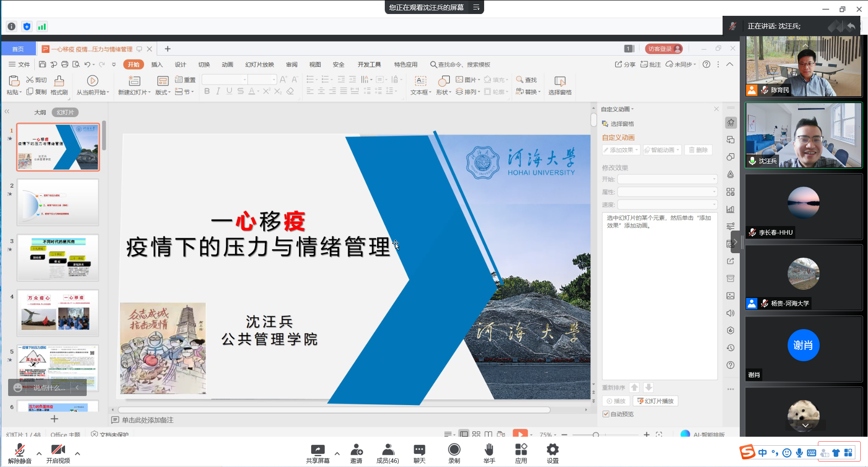Click the guest login button

coord(663,49)
